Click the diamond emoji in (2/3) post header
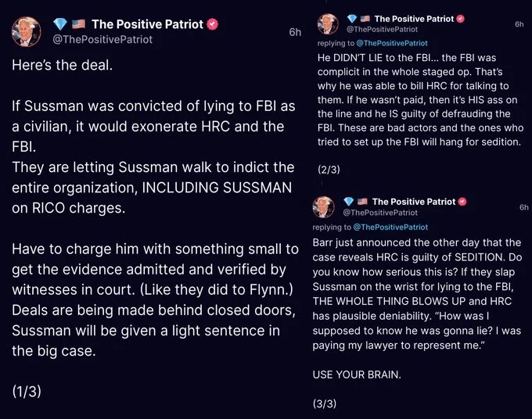This screenshot has width=532, height=419. [x=352, y=19]
